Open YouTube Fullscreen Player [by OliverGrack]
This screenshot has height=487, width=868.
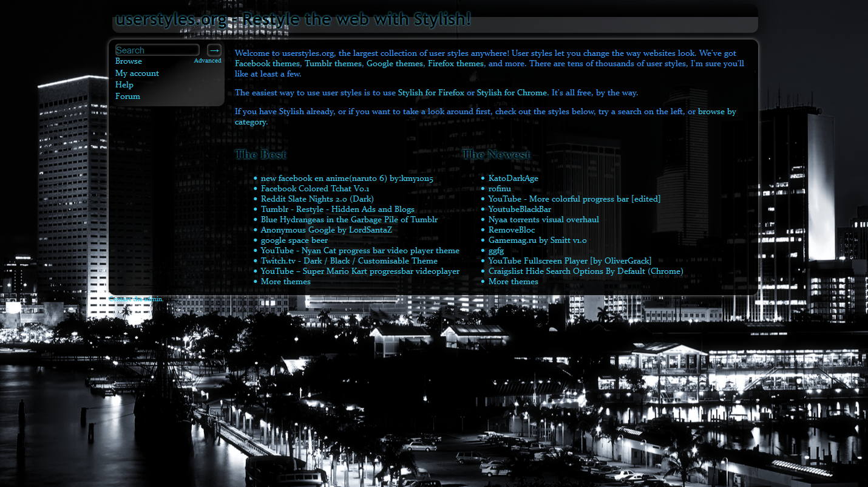pyautogui.click(x=570, y=261)
